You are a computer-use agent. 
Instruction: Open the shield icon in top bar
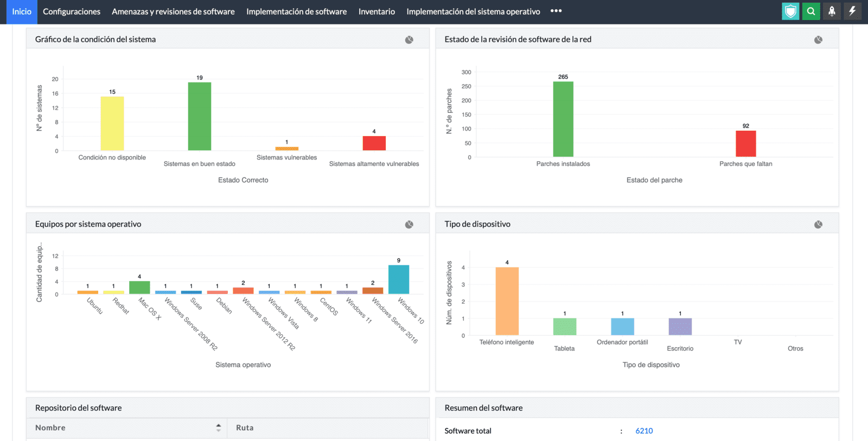click(x=790, y=11)
